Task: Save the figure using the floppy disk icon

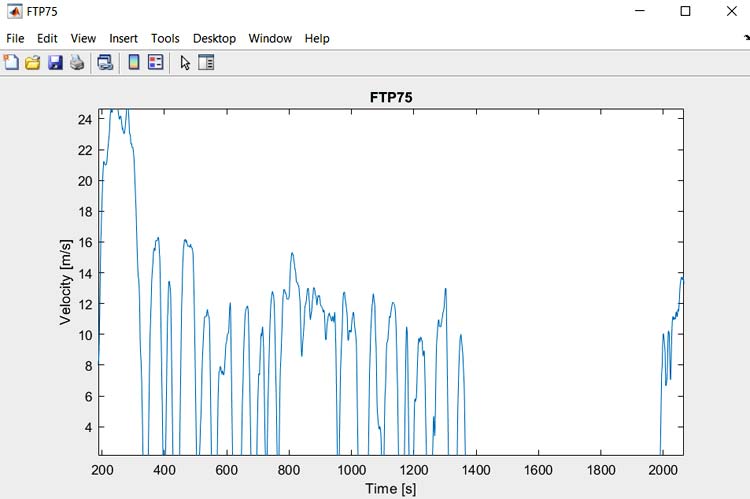Action: pyautogui.click(x=55, y=62)
